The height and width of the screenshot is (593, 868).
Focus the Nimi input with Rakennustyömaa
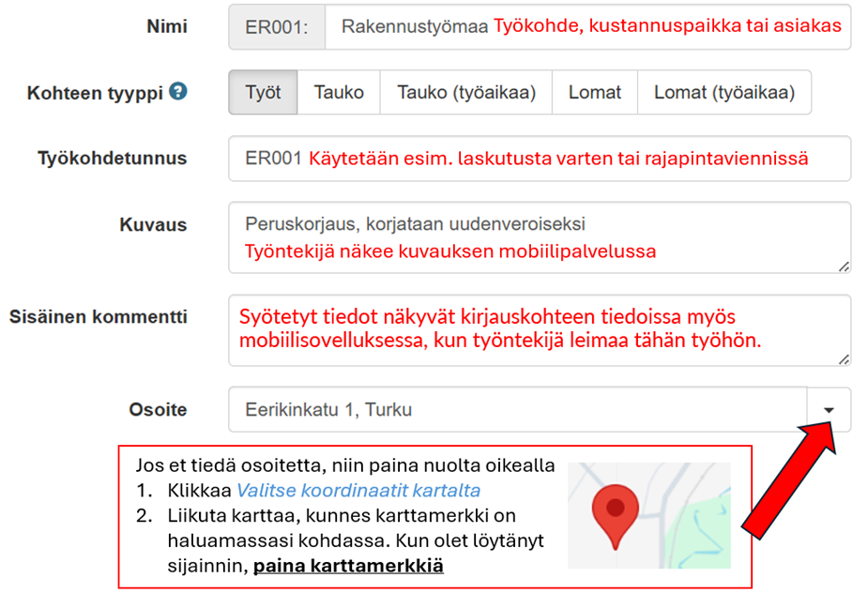(x=587, y=27)
